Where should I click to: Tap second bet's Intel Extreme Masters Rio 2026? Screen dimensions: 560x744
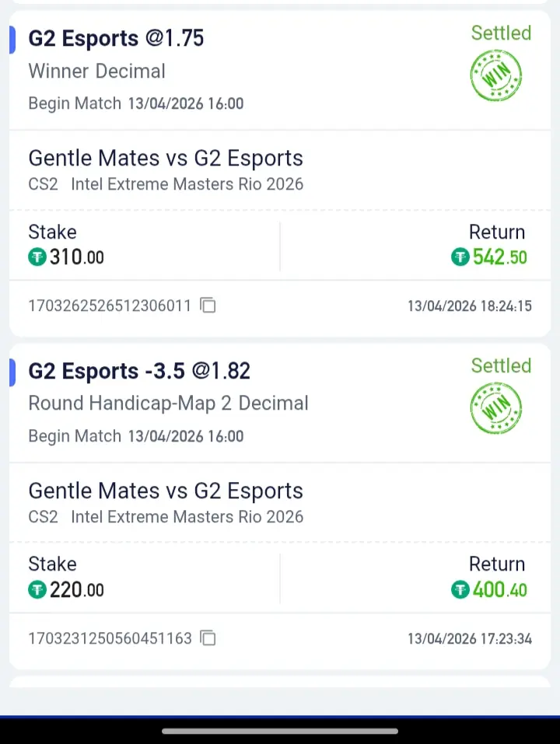187,517
